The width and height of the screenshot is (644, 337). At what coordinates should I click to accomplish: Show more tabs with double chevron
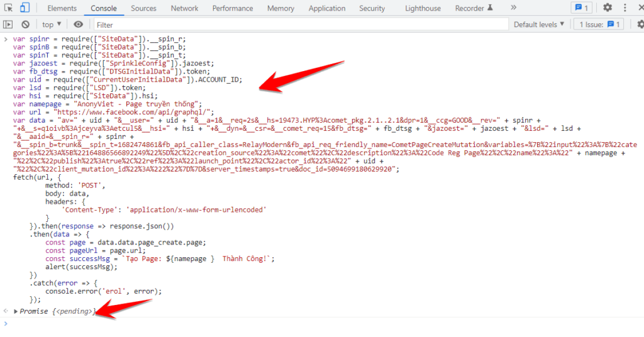514,8
